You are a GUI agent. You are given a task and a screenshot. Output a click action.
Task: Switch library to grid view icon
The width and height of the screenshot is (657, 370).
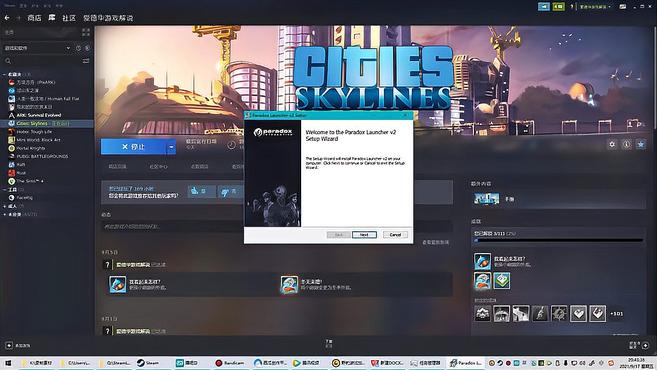86,32
